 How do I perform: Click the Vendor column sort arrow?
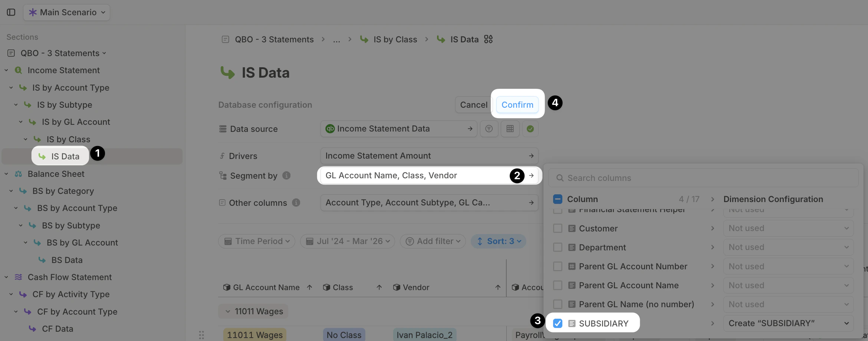tap(498, 288)
